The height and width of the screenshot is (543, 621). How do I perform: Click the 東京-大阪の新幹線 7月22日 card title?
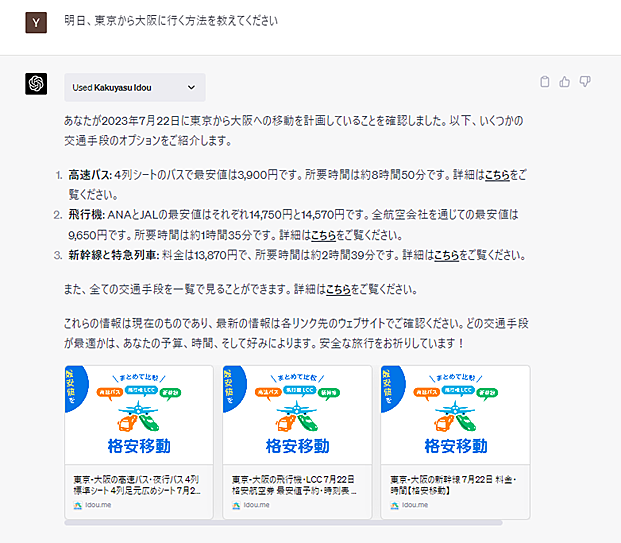pyautogui.click(x=453, y=485)
